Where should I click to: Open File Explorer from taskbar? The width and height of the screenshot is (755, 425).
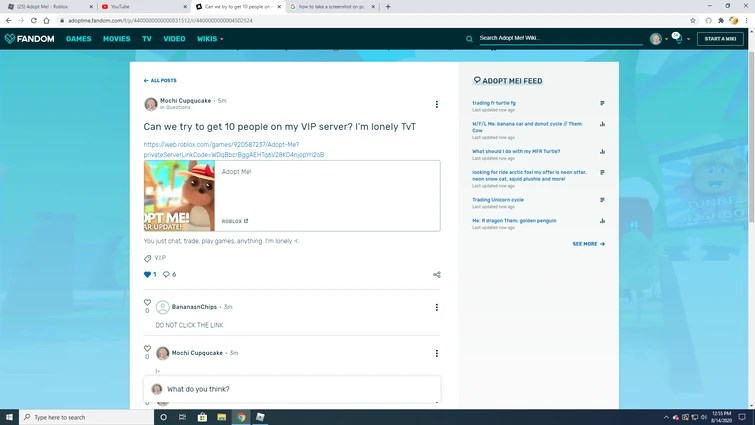[x=221, y=417]
